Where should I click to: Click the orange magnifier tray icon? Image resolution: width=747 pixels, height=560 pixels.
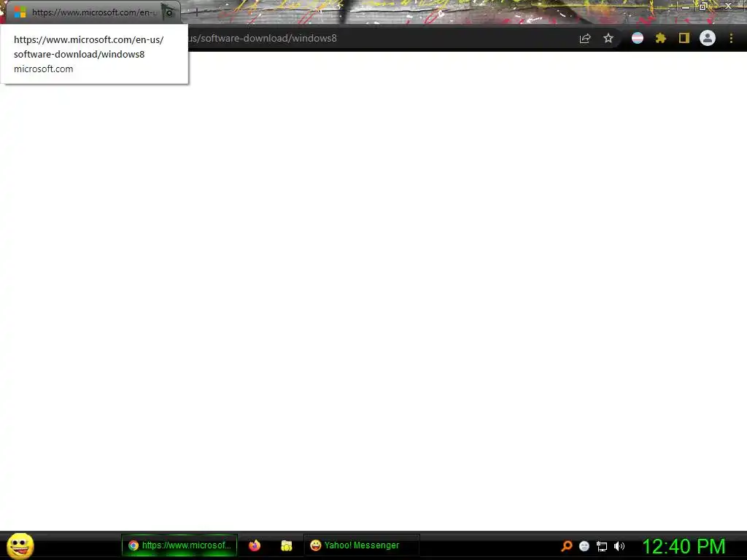pos(566,546)
